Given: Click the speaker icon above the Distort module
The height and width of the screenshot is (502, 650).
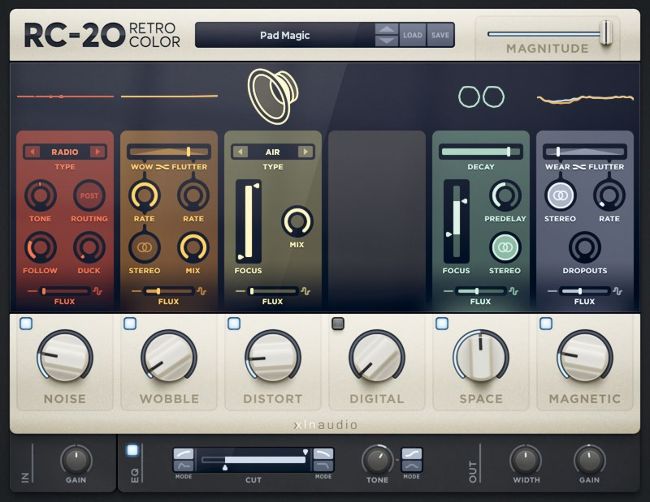Looking at the screenshot, I should coord(272,96).
